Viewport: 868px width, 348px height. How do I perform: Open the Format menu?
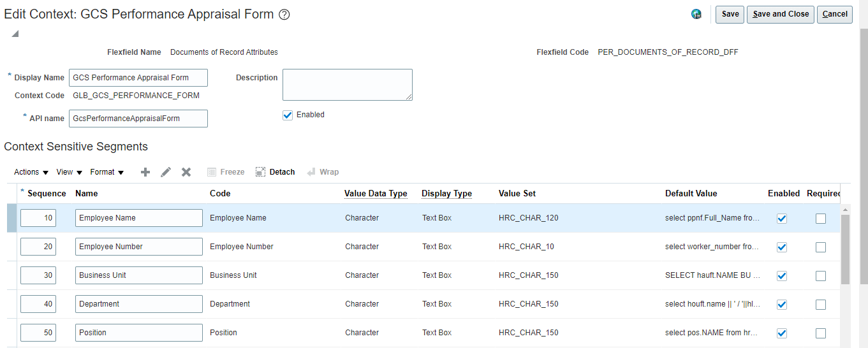point(107,172)
